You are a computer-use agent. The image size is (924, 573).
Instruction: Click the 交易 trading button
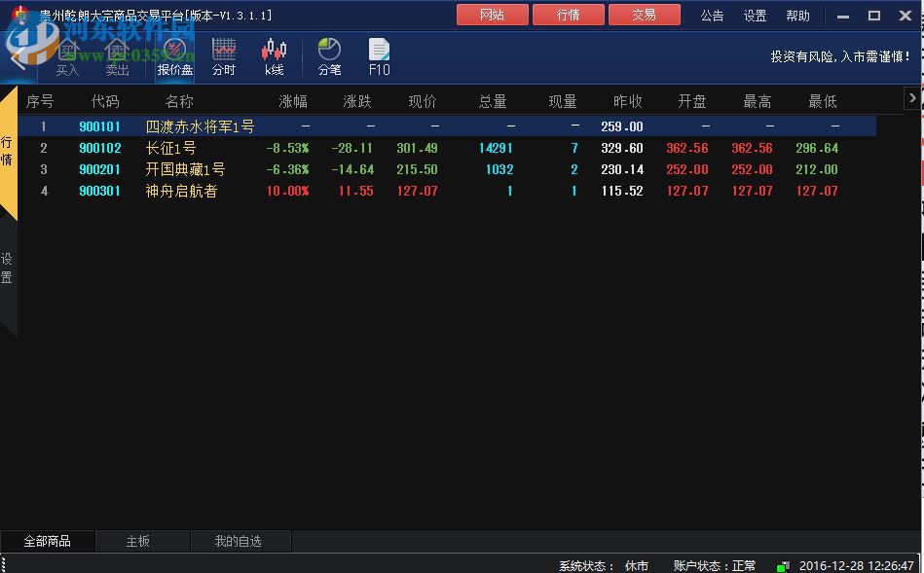(x=645, y=15)
